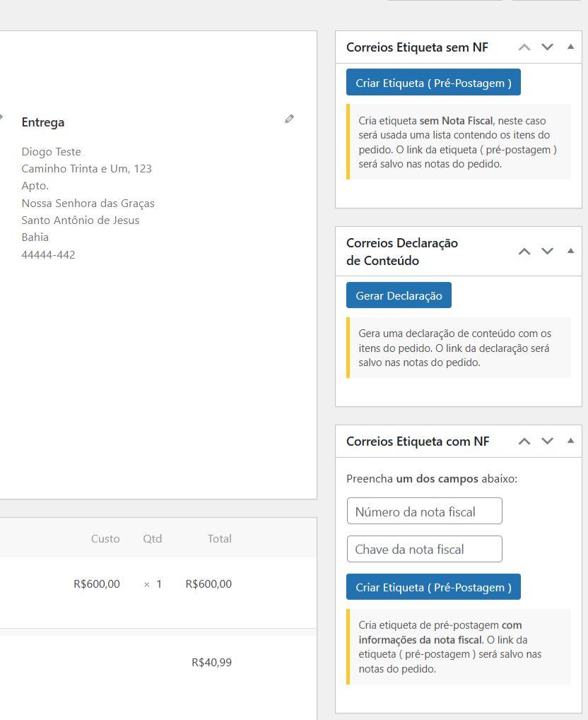Move Correios Etiqueta com NF panel up
This screenshot has height=720, width=588.
tap(524, 442)
